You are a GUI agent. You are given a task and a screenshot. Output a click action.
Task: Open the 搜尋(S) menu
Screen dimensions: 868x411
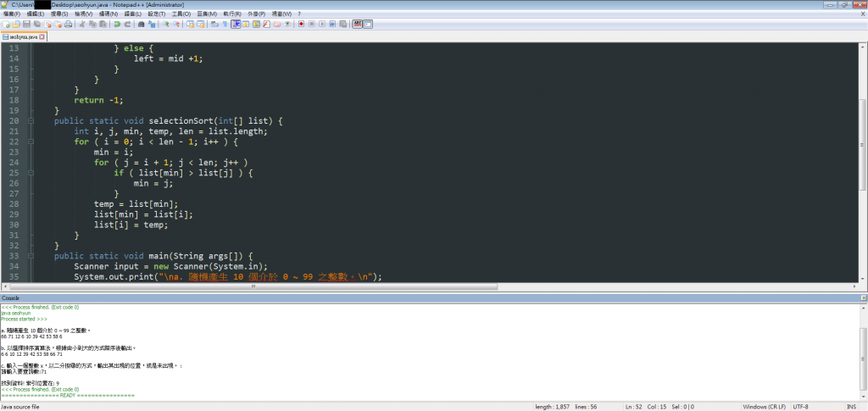[x=59, y=14]
